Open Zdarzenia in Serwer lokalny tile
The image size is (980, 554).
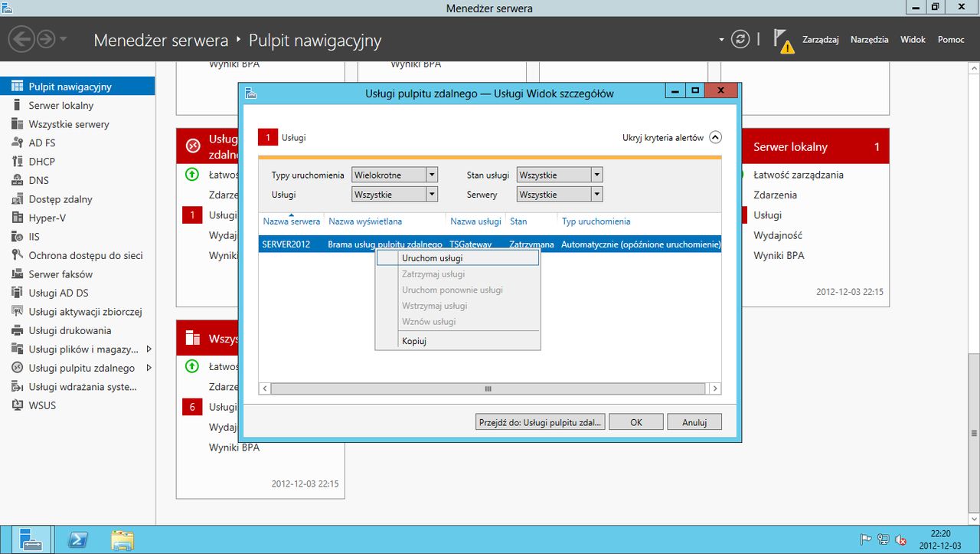[775, 195]
